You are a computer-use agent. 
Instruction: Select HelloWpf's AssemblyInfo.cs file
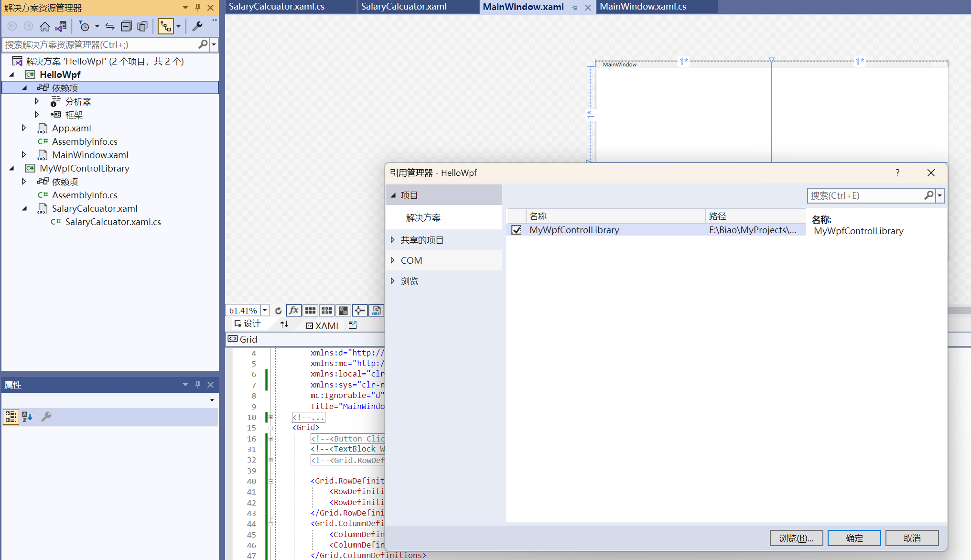click(x=85, y=141)
